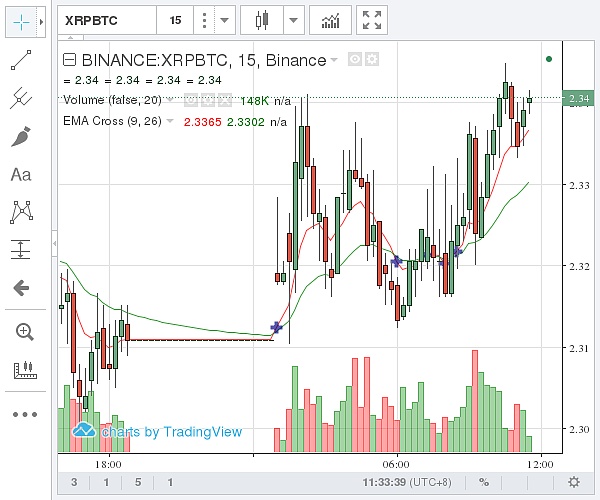Select the XABCD pattern tool

click(x=21, y=212)
